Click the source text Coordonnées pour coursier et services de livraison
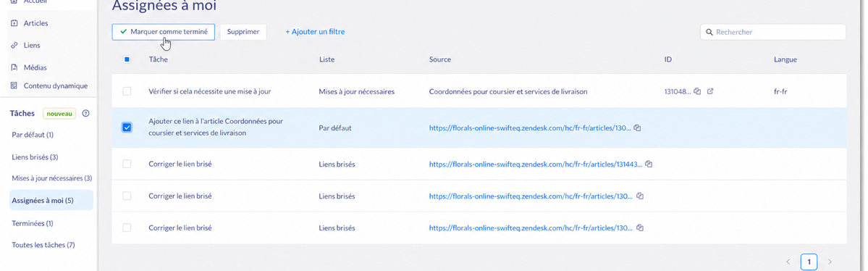The width and height of the screenshot is (868, 271). [x=508, y=91]
